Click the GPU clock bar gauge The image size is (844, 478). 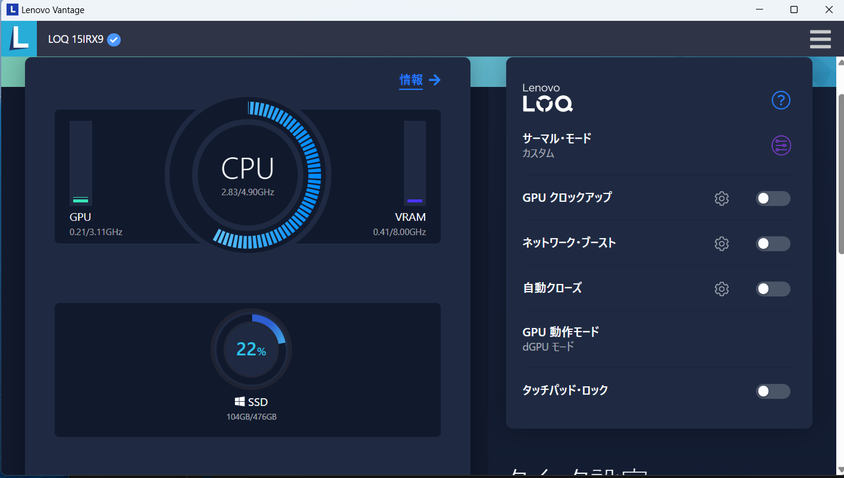pos(80,163)
